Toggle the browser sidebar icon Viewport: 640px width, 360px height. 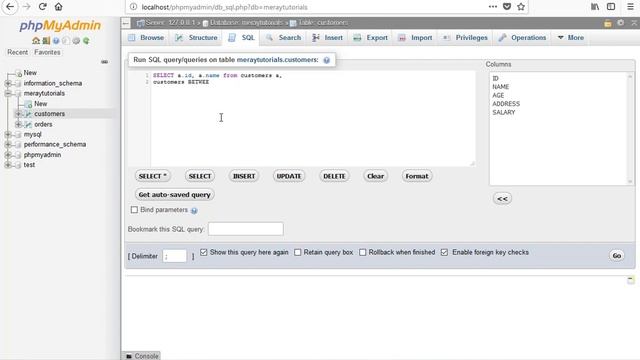coord(611,7)
